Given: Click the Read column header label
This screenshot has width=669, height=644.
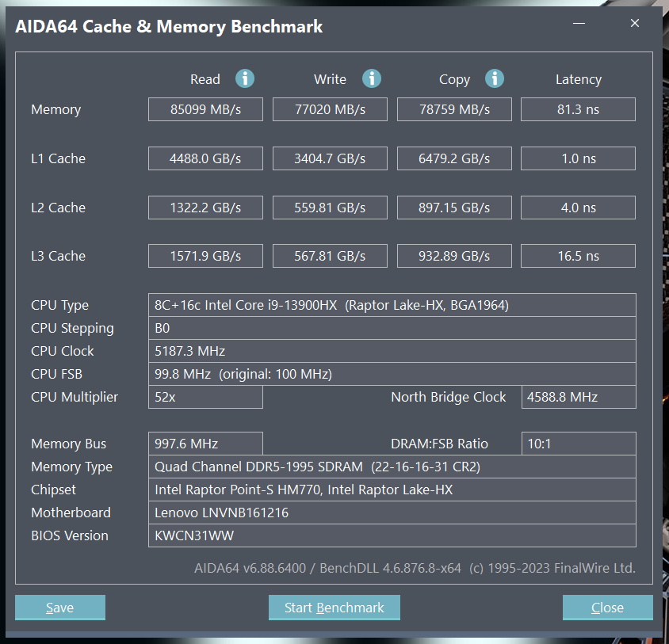Looking at the screenshot, I should pos(205,79).
